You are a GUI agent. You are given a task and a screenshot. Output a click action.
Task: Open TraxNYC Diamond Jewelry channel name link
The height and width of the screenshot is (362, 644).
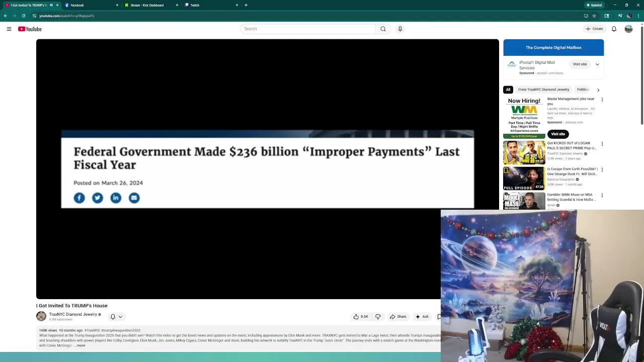[x=73, y=314]
